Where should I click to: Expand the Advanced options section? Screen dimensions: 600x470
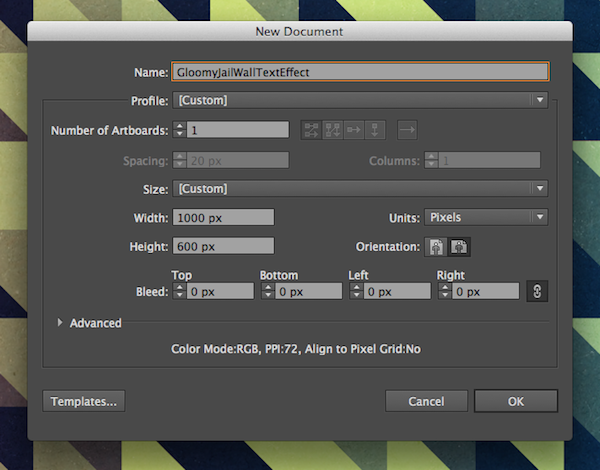tap(60, 323)
